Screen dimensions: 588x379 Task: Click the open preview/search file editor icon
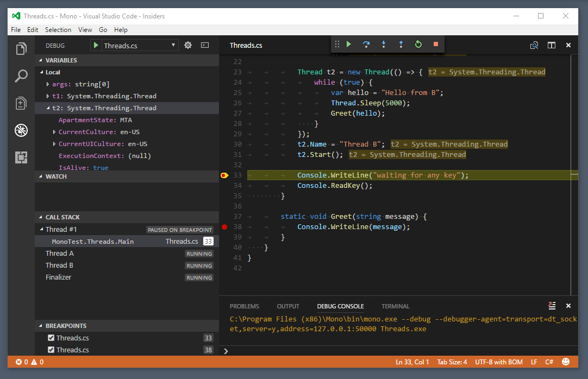[534, 45]
